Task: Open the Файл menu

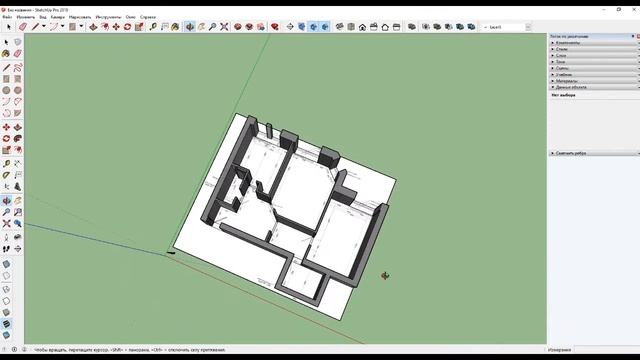Action: click(7, 17)
